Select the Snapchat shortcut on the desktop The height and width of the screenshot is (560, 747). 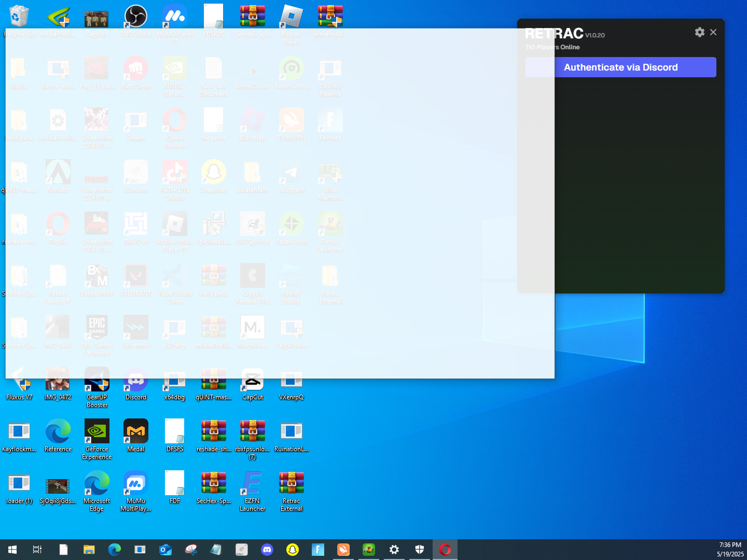coord(214,177)
